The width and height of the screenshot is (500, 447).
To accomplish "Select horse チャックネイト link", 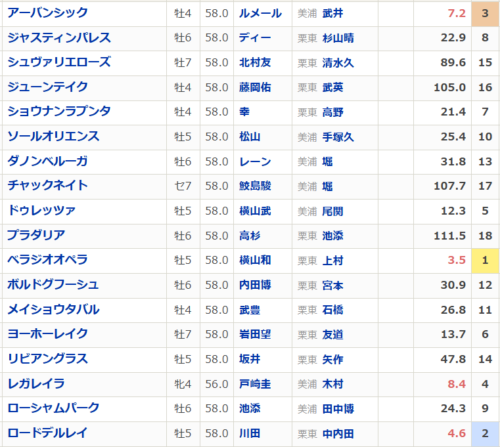I will point(48,185).
